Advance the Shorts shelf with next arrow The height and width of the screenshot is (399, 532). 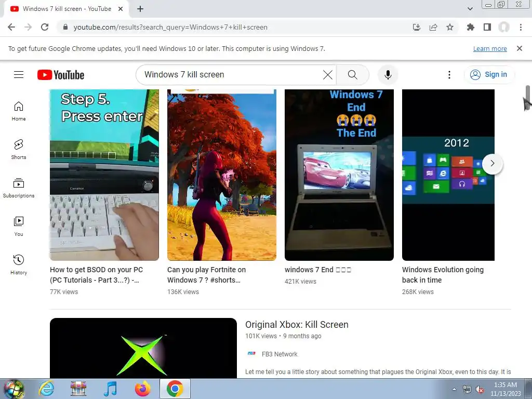[x=493, y=164]
